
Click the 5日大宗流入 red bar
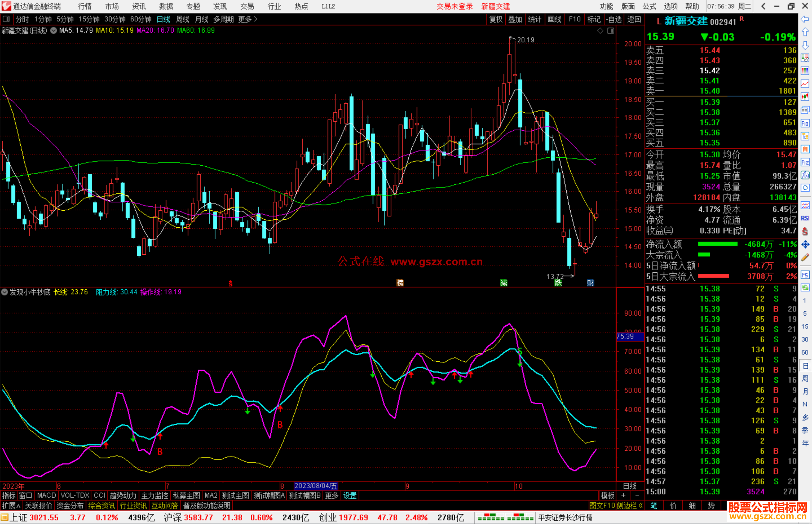713,276
